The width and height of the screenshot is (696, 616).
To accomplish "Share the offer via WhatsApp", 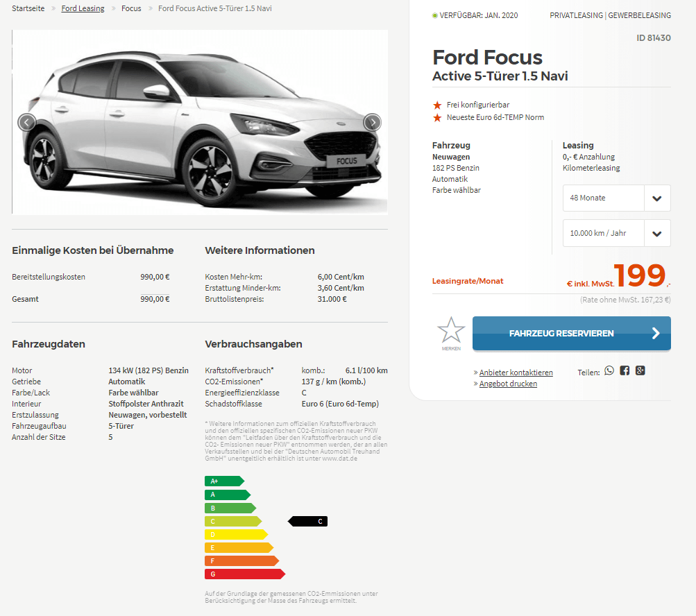I will (609, 370).
